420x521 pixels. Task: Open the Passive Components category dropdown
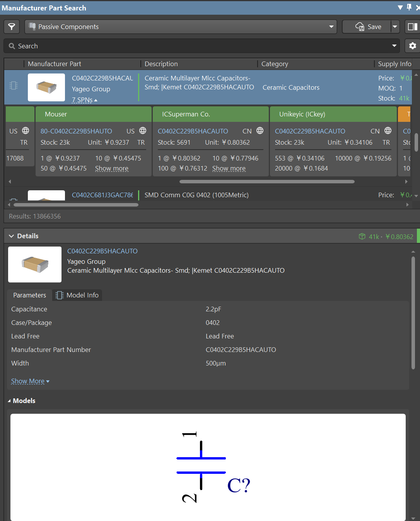click(181, 27)
